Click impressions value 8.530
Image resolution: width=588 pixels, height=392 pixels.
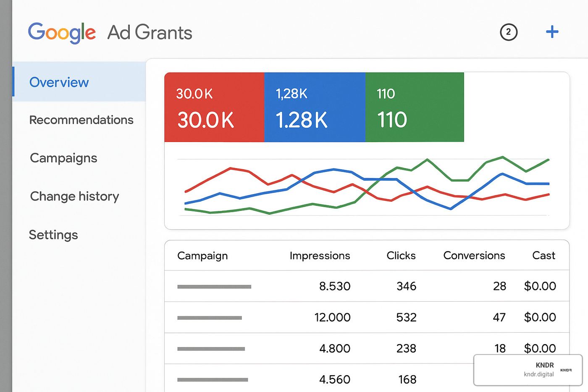click(x=335, y=286)
